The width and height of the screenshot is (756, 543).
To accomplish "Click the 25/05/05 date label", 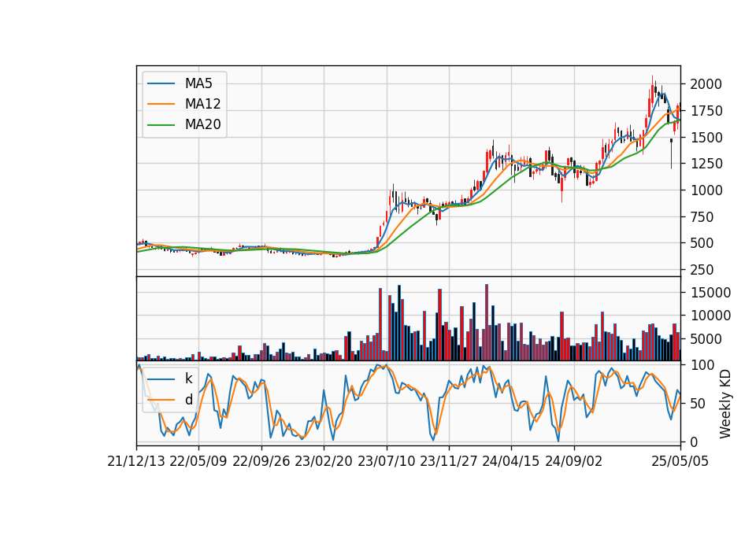I will 680,461.
